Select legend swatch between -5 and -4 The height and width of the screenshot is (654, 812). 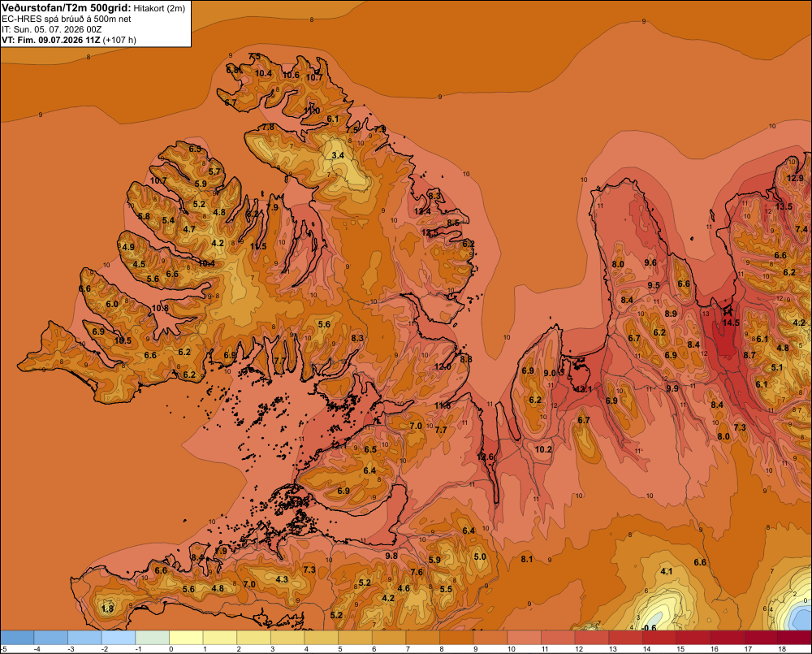pos(17,638)
